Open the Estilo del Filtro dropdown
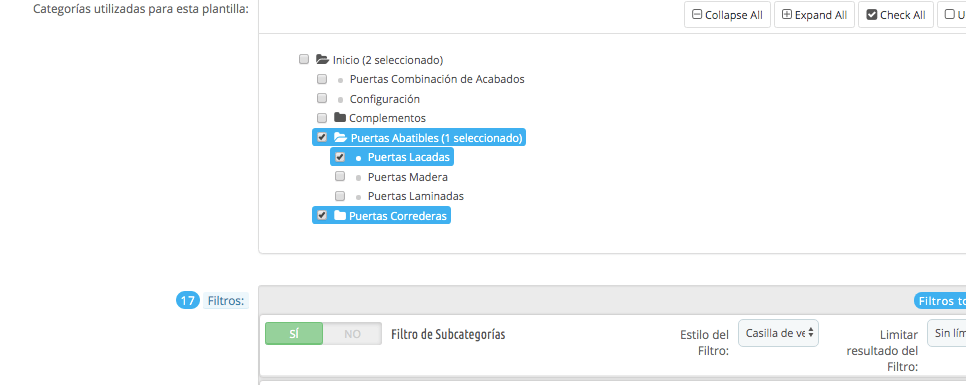 point(778,333)
